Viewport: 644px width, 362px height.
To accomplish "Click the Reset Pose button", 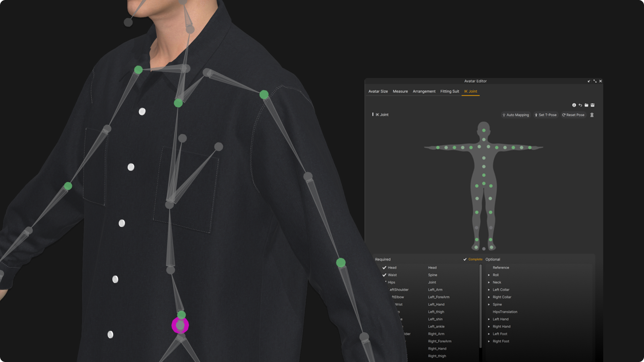I will (573, 115).
